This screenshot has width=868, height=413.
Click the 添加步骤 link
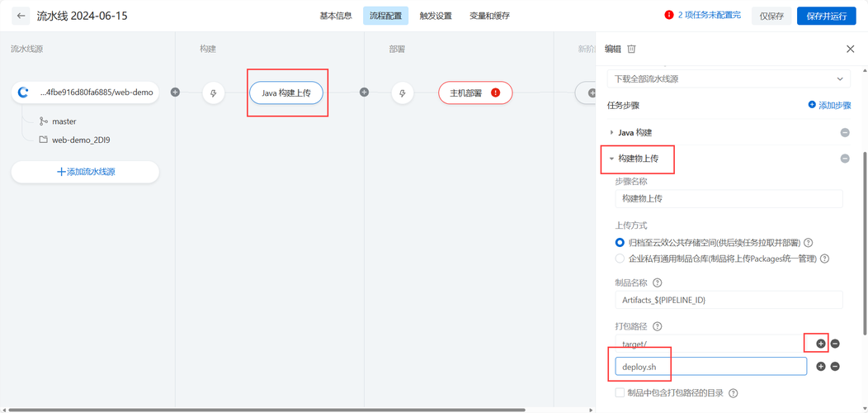pos(829,104)
